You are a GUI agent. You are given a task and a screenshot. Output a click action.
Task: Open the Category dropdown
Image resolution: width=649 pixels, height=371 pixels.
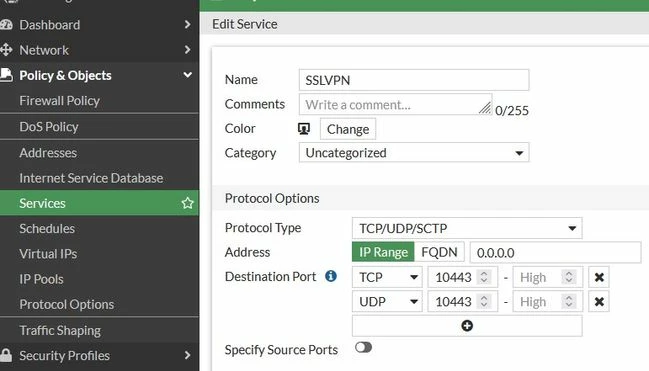tap(414, 153)
